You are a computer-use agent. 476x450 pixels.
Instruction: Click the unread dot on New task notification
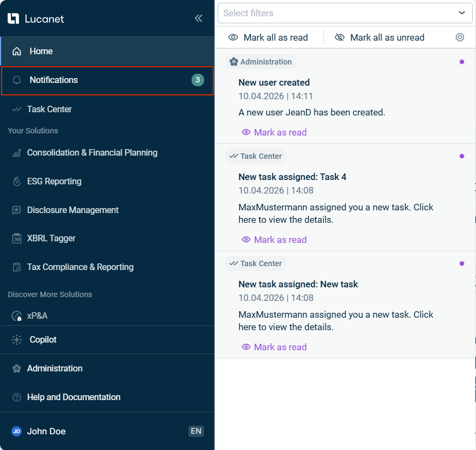tap(462, 263)
